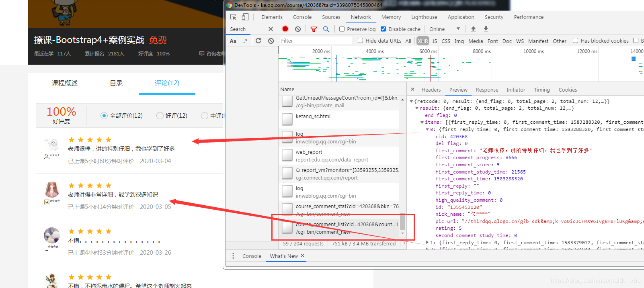Screen dimensions: 644x288
Task: Clear the network log
Action: (x=298, y=29)
